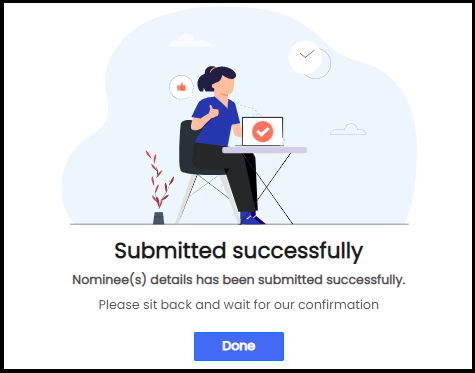Click the woman's raised thumbs-up hand
This screenshot has height=373, width=475.
click(212, 112)
